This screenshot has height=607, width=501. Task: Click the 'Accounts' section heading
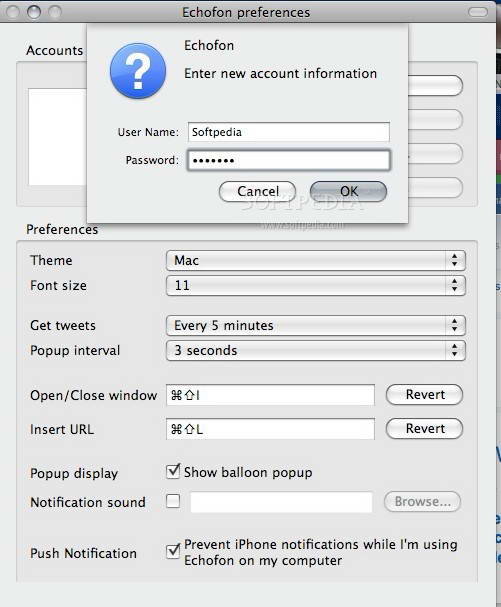tap(55, 50)
